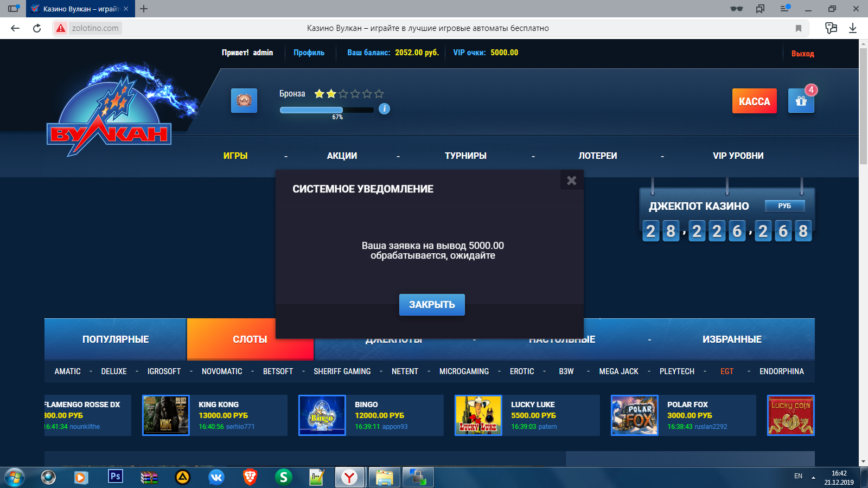The height and width of the screenshot is (488, 868).
Task: Open Photoshop from the taskbar
Action: pyautogui.click(x=115, y=477)
